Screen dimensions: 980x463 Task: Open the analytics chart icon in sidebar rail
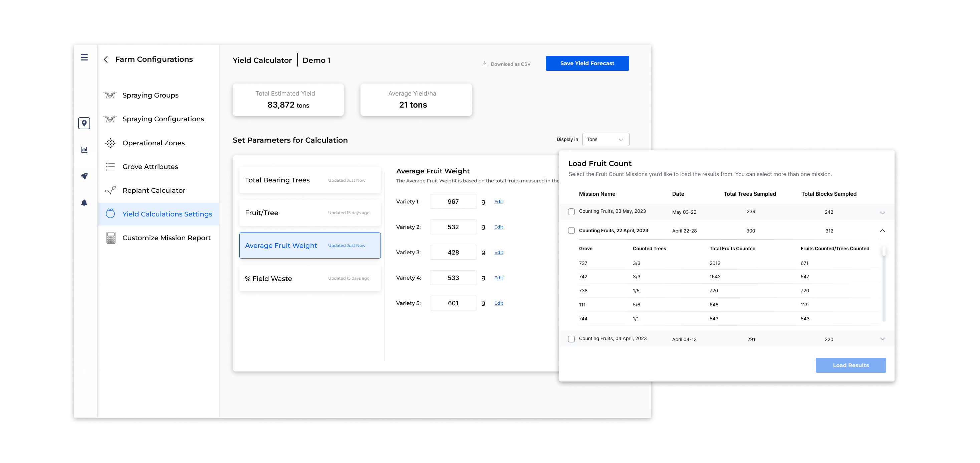pos(84,149)
